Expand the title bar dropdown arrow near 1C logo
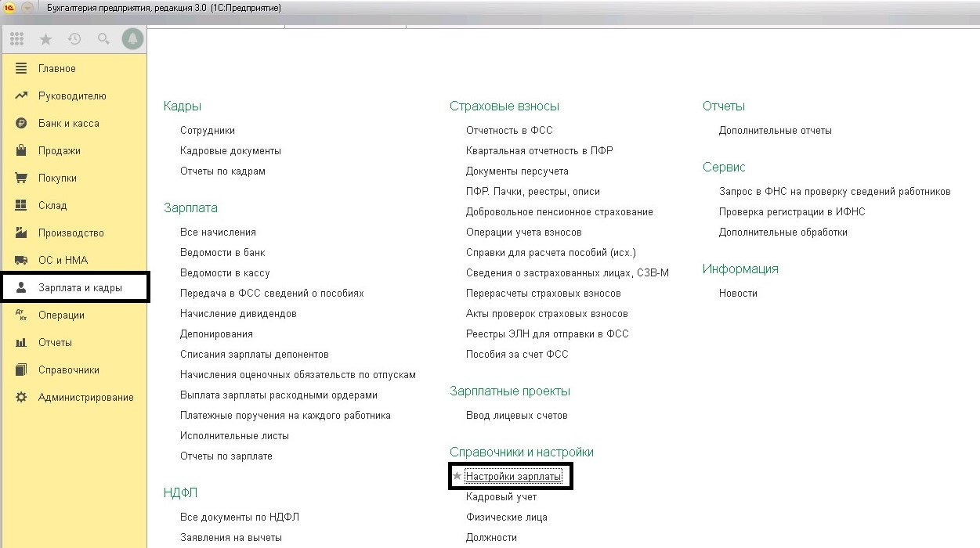Screen dimensions: 980x548 27,8
